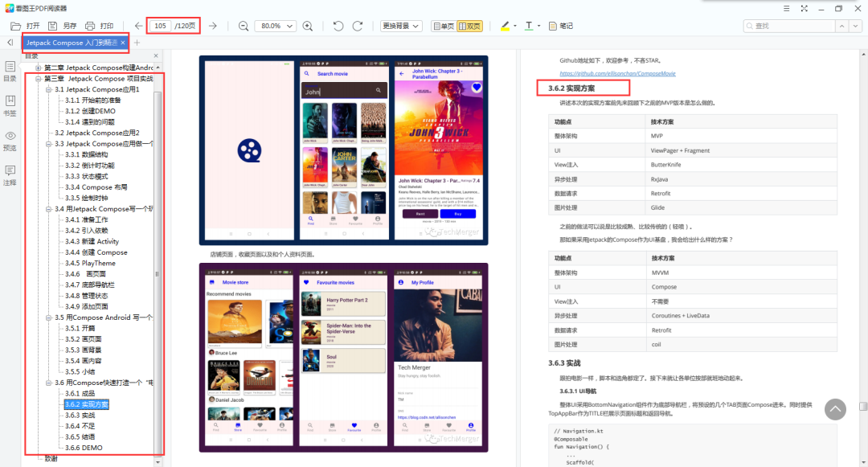This screenshot has width=868, height=467.
Task: Click the document vertical scrollbar thumb
Action: pos(863,407)
